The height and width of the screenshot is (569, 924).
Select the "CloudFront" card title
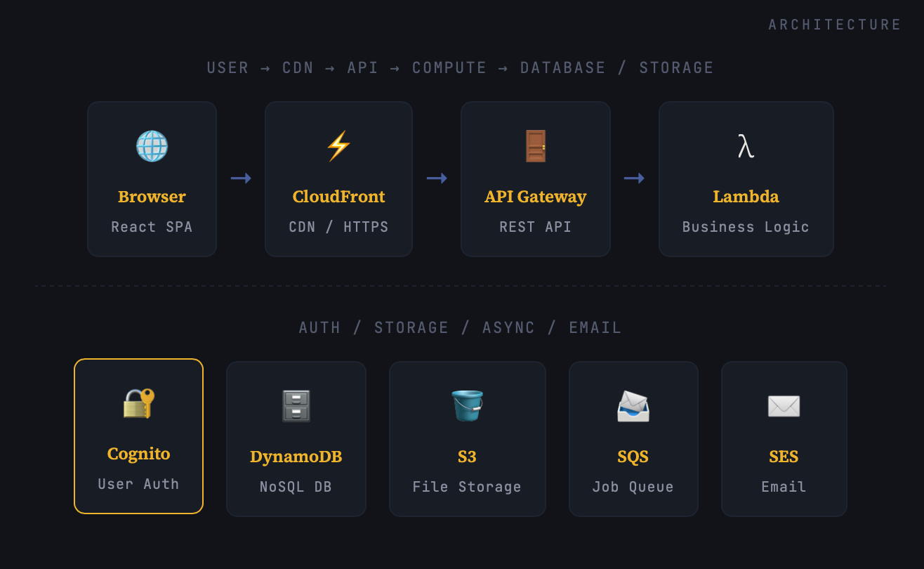click(x=338, y=197)
